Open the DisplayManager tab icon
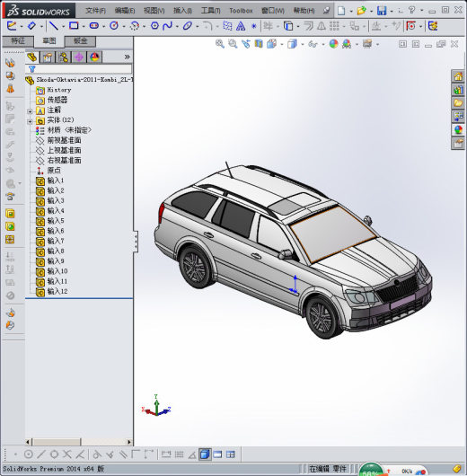This screenshot has height=476, width=467. point(94,57)
